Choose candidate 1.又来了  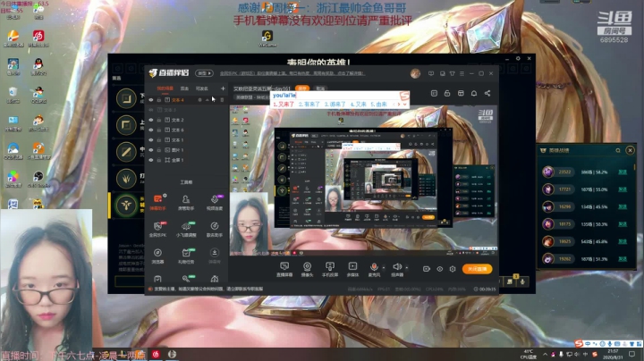click(284, 105)
